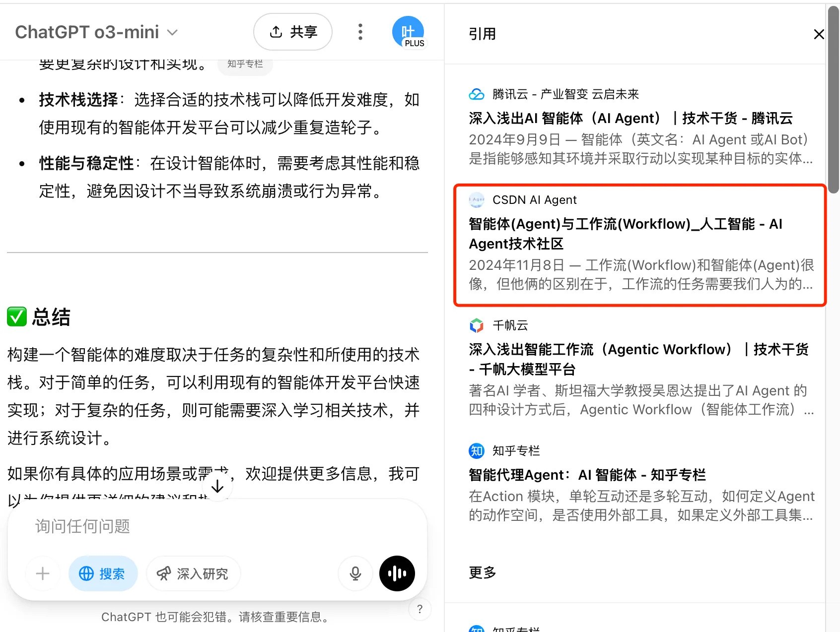Click the 总结 summary heading

[x=51, y=317]
